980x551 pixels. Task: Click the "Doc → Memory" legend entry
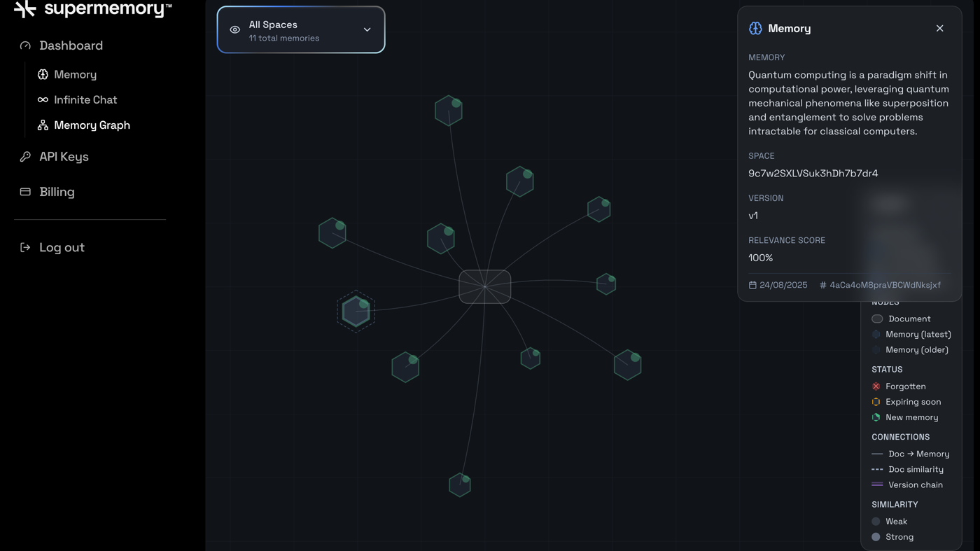point(911,454)
